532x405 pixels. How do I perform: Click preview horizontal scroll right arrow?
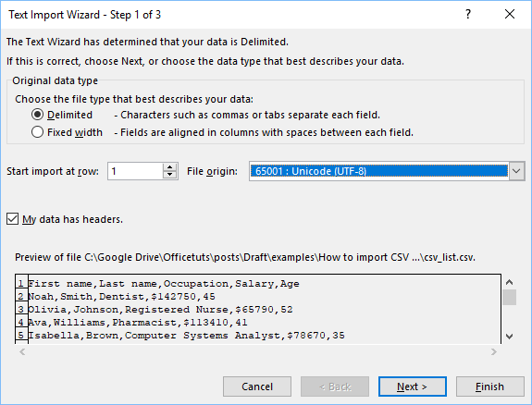click(x=494, y=352)
